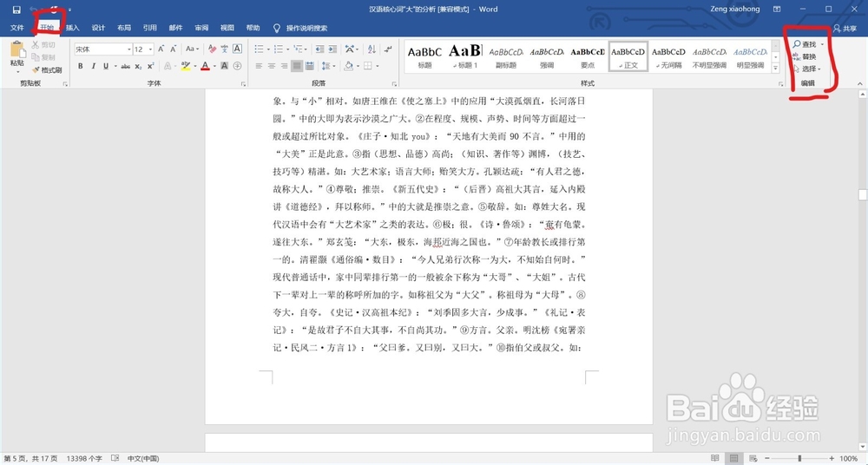This screenshot has height=465, width=868.
Task: Click the 'Tell me' search box (操作说明搜索)
Action: point(300,28)
